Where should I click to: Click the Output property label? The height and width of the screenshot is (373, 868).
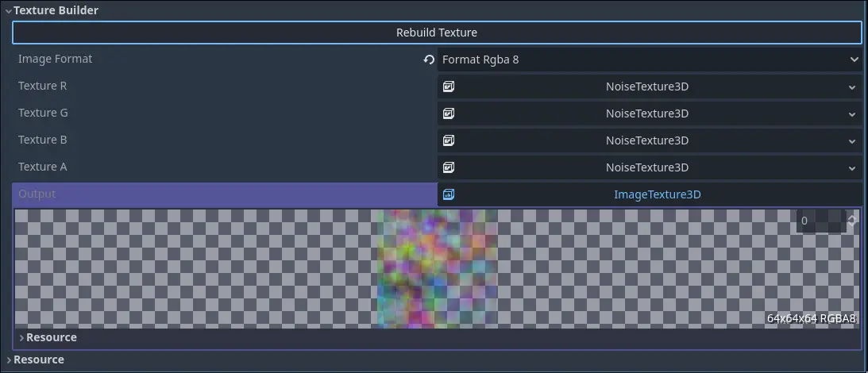point(37,194)
